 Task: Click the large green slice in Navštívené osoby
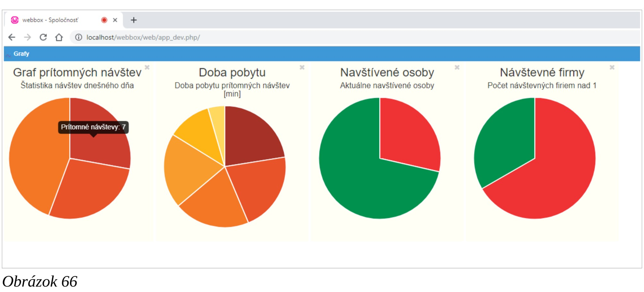coord(356,179)
